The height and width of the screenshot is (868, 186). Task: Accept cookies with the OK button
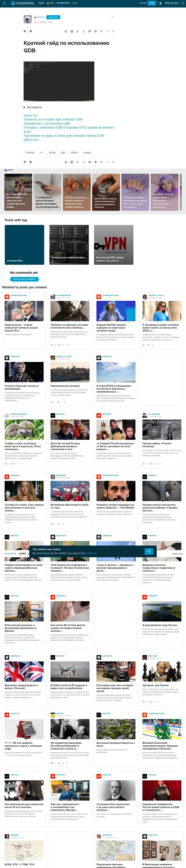pos(149,551)
